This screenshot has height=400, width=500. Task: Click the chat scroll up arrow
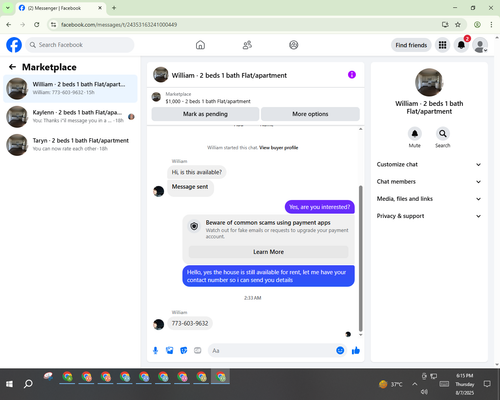[360, 129]
